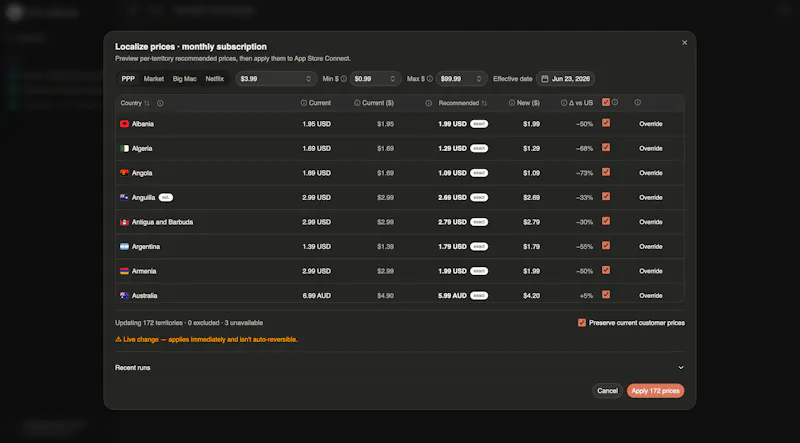Click the exact badge in Albania row

click(479, 124)
